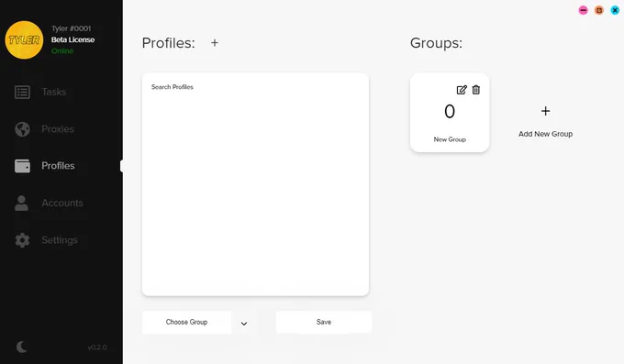Open the Choose Group dropdown box

coord(186,322)
